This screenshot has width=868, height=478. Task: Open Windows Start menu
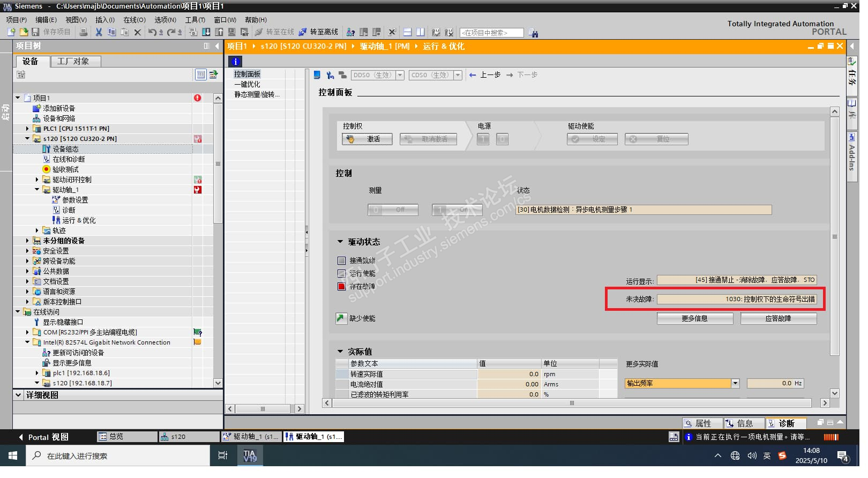pyautogui.click(x=13, y=455)
